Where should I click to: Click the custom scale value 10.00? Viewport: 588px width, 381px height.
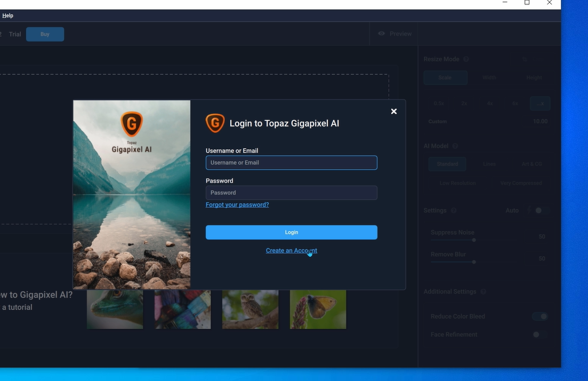[x=540, y=121]
